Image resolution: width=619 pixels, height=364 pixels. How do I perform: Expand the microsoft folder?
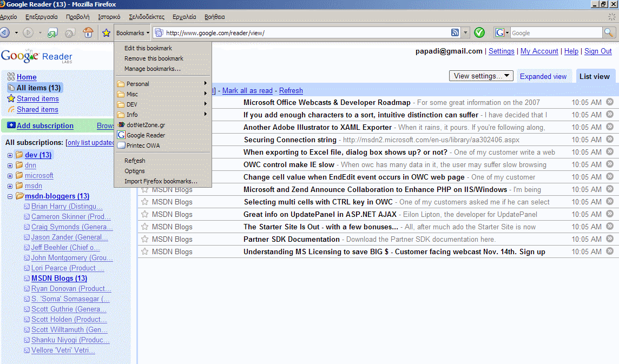pyautogui.click(x=10, y=176)
